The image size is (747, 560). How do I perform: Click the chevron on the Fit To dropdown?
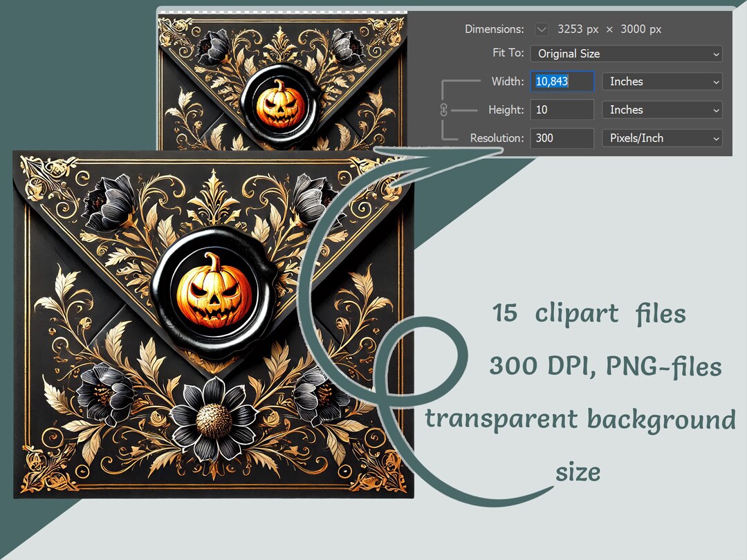717,54
